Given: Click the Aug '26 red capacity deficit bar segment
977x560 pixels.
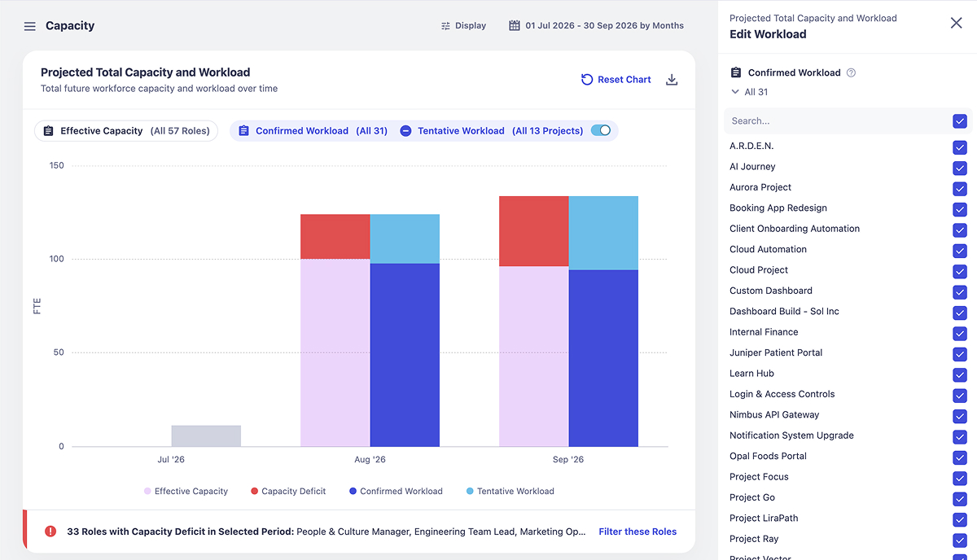Looking at the screenshot, I should tap(335, 237).
